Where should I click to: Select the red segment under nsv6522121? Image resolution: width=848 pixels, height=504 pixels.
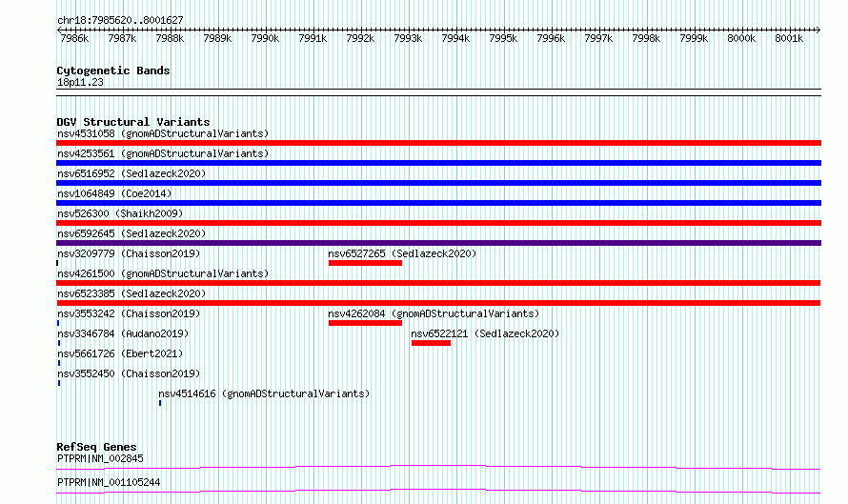point(431,343)
